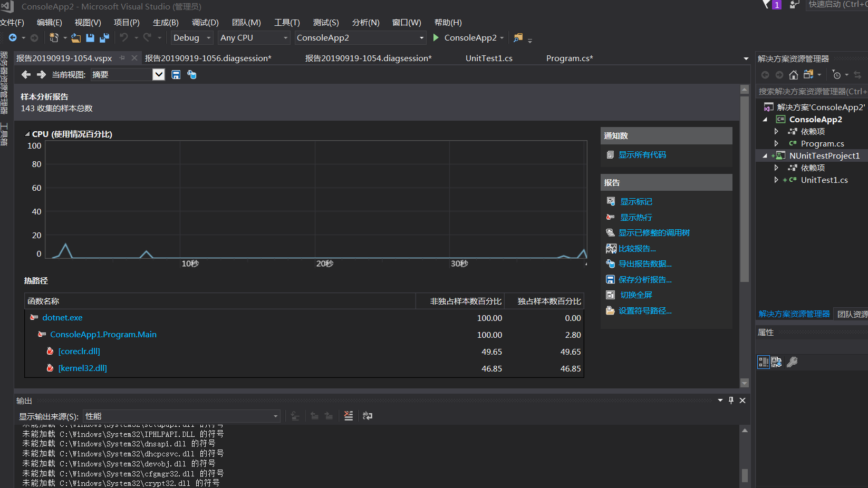Click the navigate backward toolbar arrow
This screenshot has height=488, width=868.
tap(13, 38)
